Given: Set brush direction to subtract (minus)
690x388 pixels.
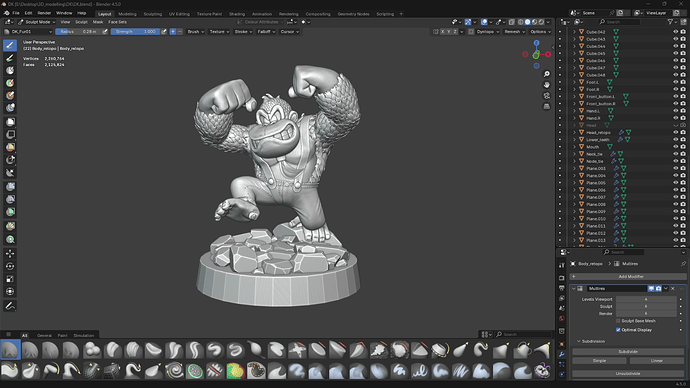Looking at the screenshot, I should coord(180,32).
